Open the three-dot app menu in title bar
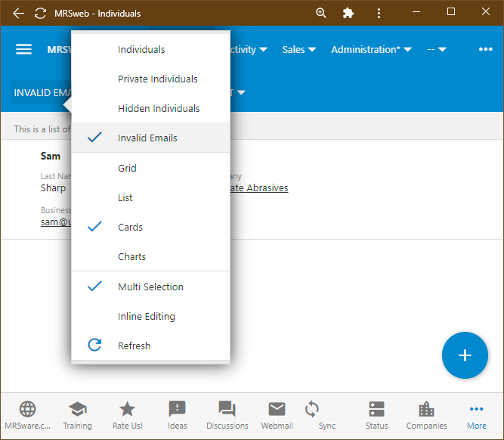 379,13
